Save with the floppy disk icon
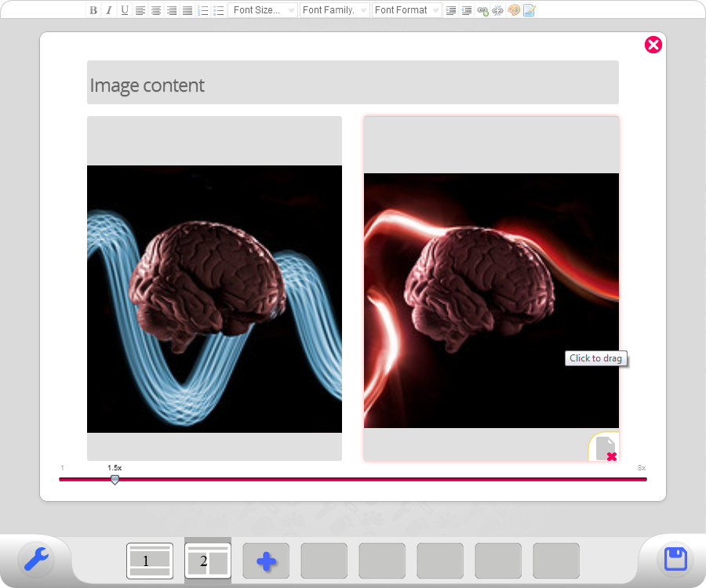The height and width of the screenshot is (588, 706). click(x=675, y=560)
